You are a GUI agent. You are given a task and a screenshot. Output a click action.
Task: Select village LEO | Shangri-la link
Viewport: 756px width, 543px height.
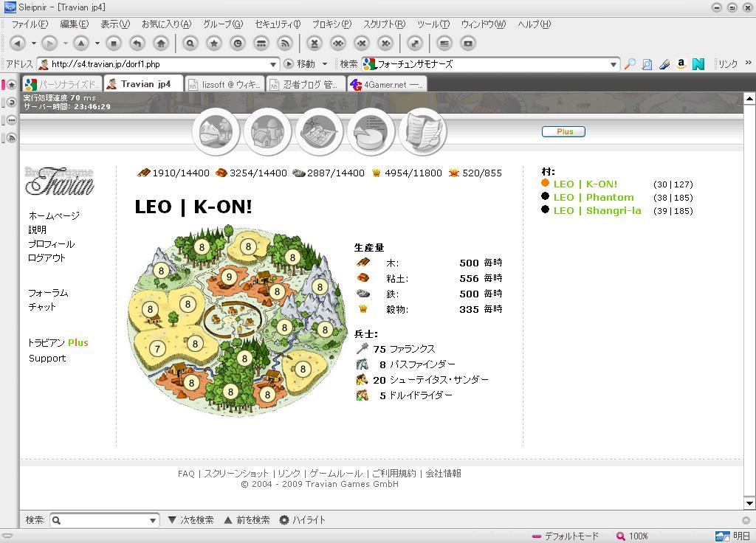pyautogui.click(x=597, y=210)
